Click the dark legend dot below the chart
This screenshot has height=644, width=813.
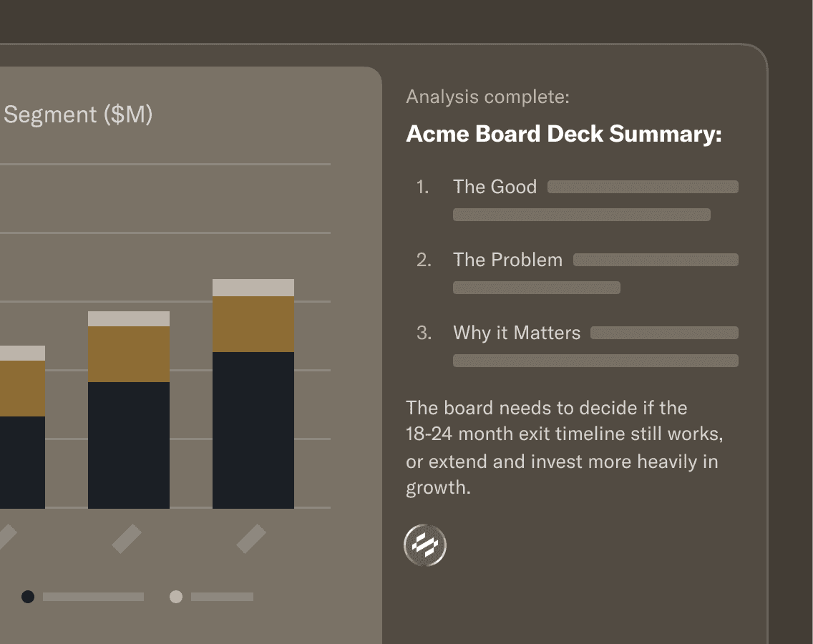click(x=28, y=597)
